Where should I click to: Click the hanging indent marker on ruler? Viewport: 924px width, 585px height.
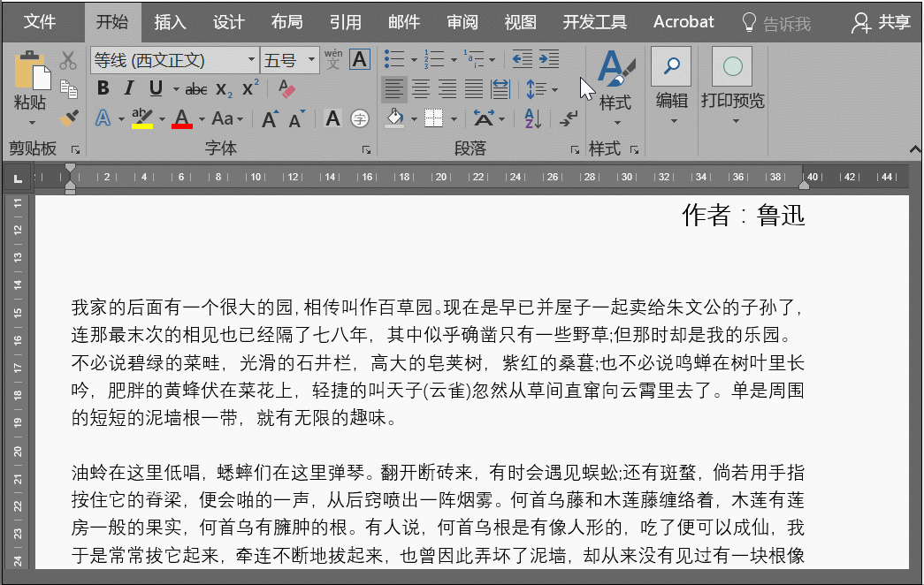tap(70, 184)
